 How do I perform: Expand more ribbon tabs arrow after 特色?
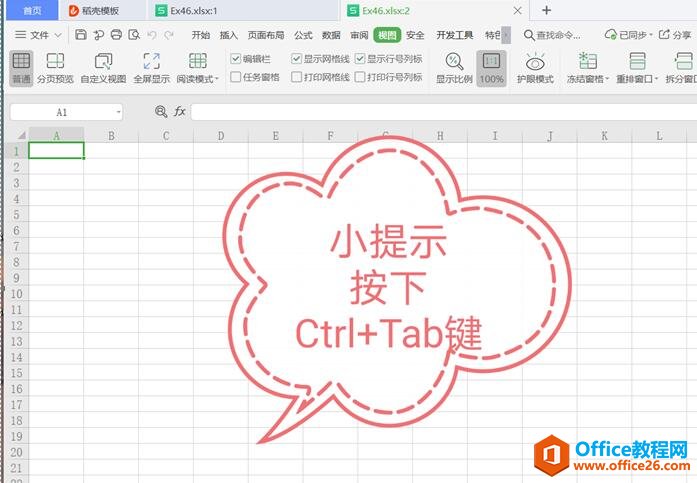(x=506, y=35)
